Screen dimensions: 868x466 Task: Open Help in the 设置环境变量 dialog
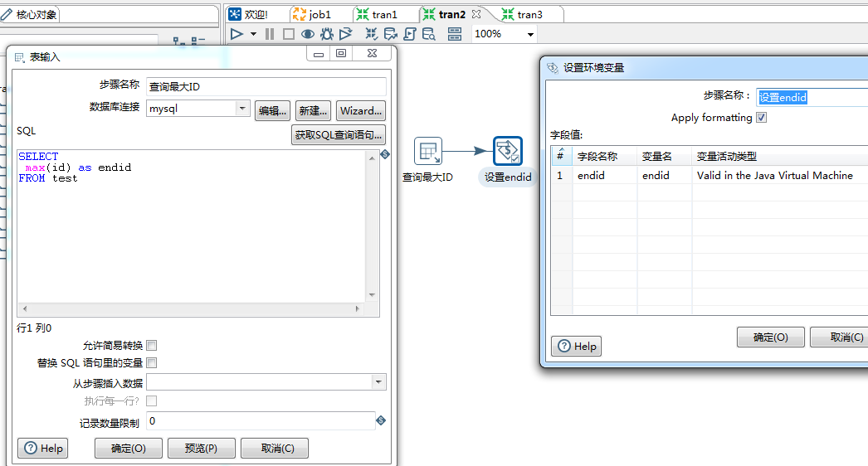point(576,347)
